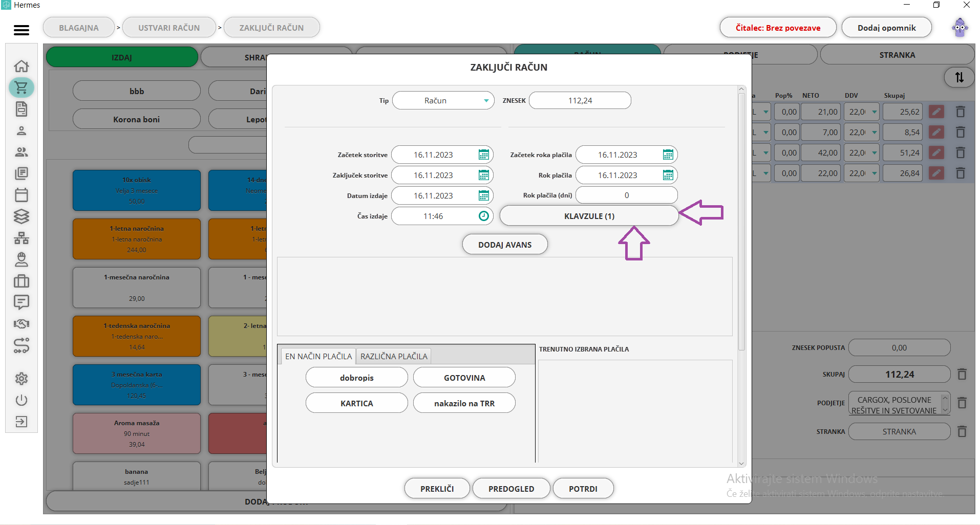Open calendar picker for Zaključek storitve
980x525 pixels.
(x=484, y=175)
